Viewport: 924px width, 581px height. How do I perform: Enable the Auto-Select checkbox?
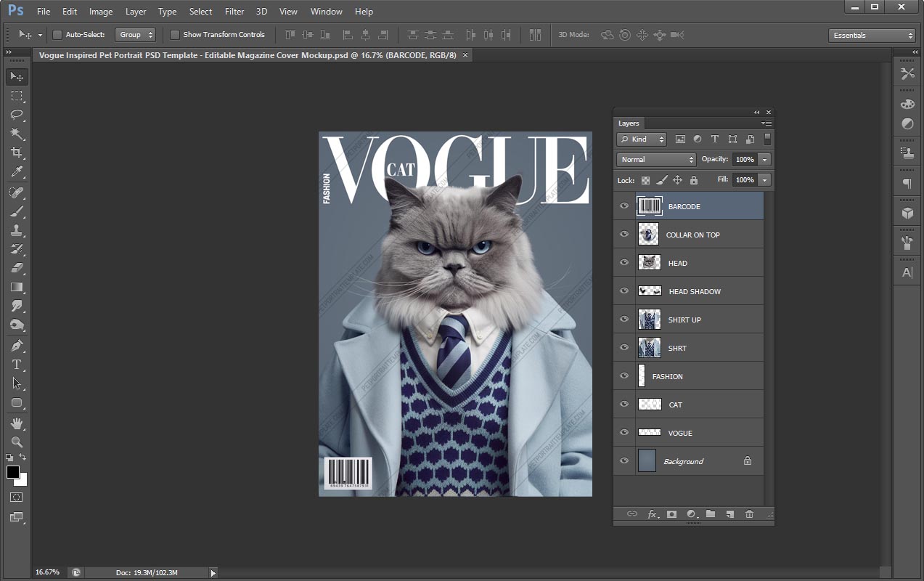click(57, 34)
